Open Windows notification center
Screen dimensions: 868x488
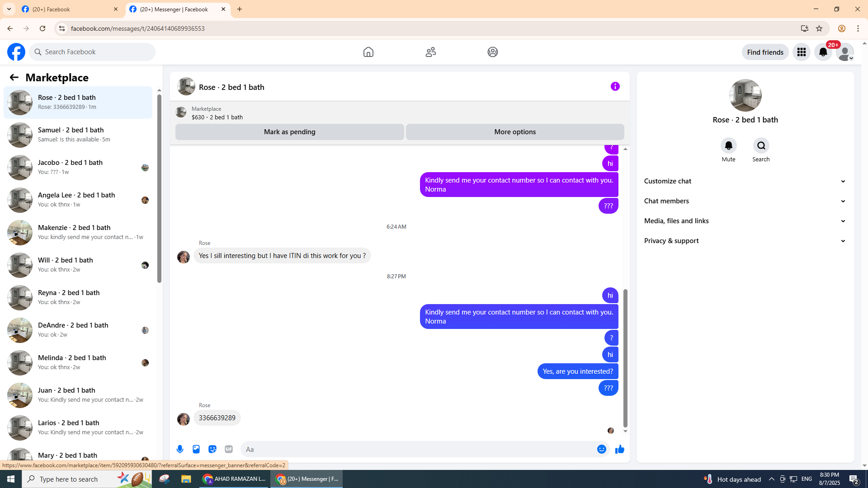(x=854, y=479)
